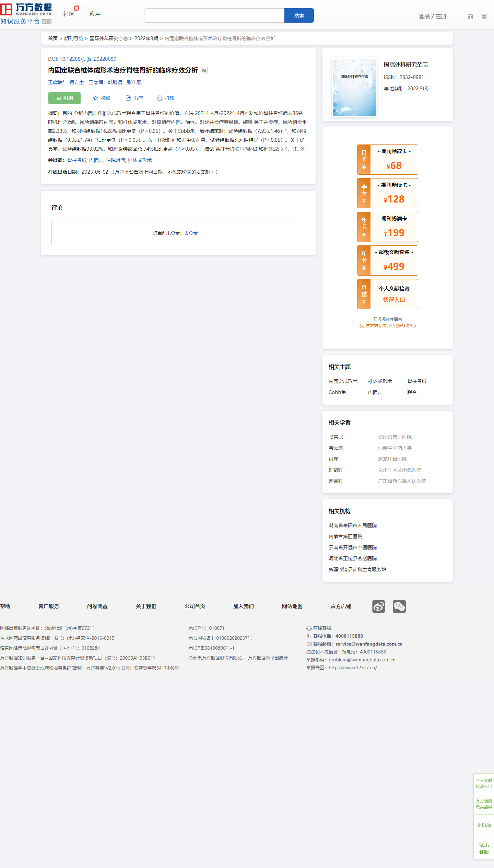The width and height of the screenshot is (494, 868).
Task: Open author 王晓楠 profile
Action: tap(56, 82)
